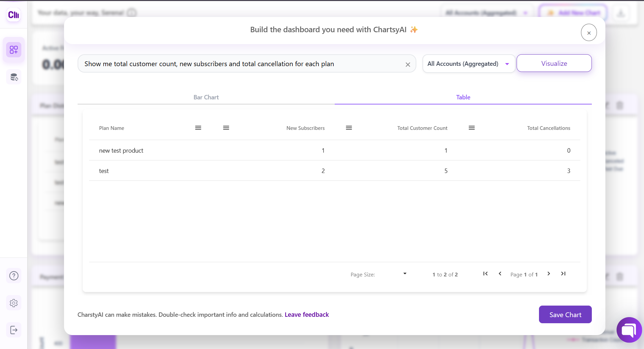Open the chat support widget
Image resolution: width=644 pixels, height=349 pixels.
pos(629,330)
